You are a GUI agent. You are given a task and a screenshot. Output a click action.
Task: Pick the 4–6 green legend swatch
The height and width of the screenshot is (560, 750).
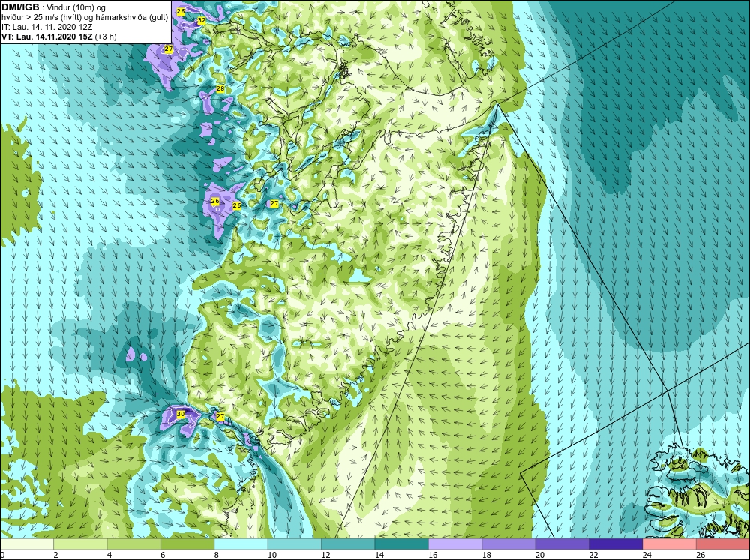click(x=134, y=544)
